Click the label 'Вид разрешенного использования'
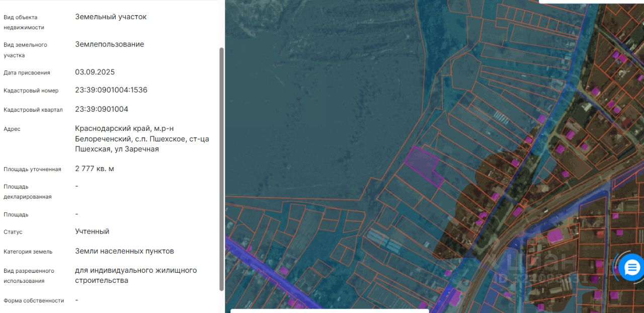This screenshot has width=644, height=313. pyautogui.click(x=29, y=276)
